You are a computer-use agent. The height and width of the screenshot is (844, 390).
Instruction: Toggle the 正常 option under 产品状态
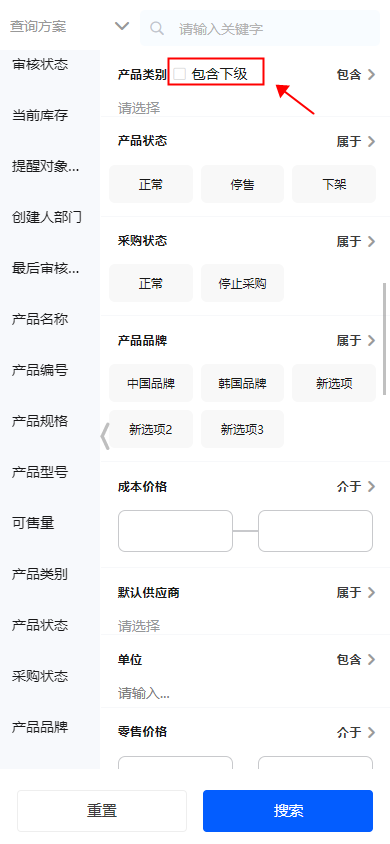(151, 185)
